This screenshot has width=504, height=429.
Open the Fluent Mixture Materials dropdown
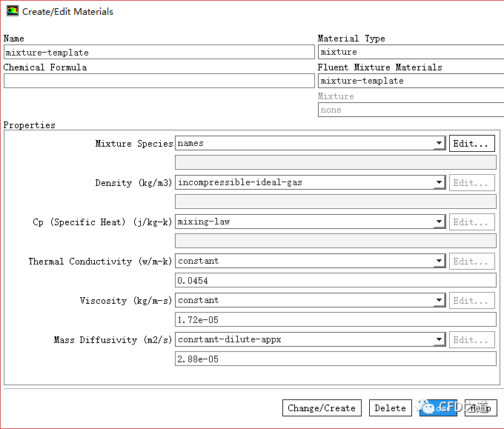click(x=410, y=81)
